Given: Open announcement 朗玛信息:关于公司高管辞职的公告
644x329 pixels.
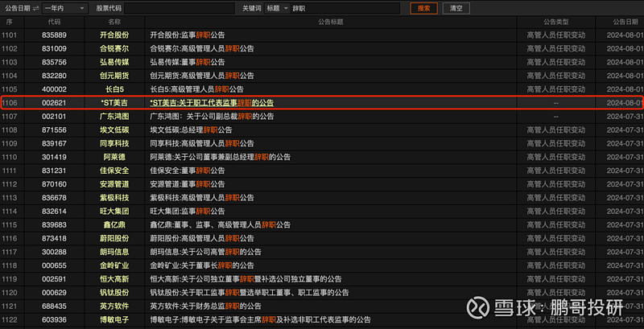Looking at the screenshot, I should click(206, 252).
